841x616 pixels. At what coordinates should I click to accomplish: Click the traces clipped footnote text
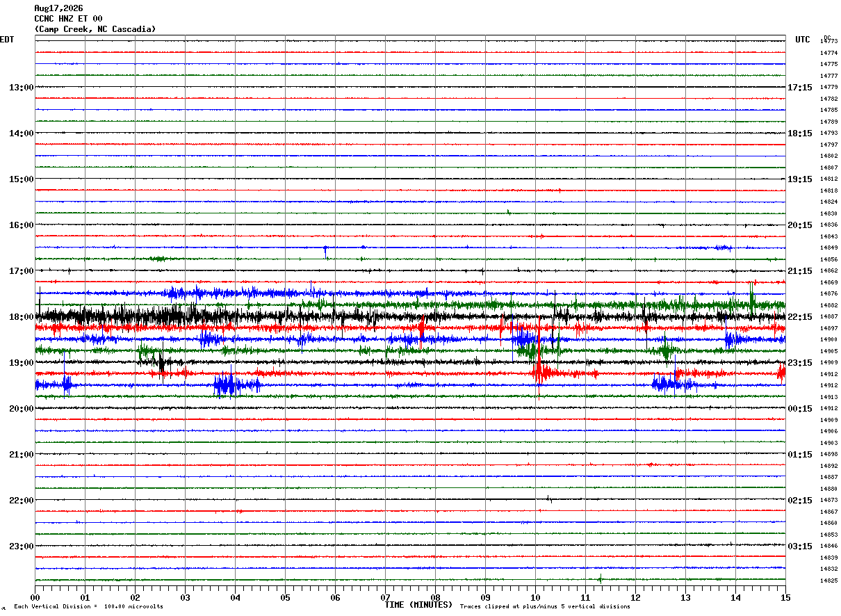[545, 606]
